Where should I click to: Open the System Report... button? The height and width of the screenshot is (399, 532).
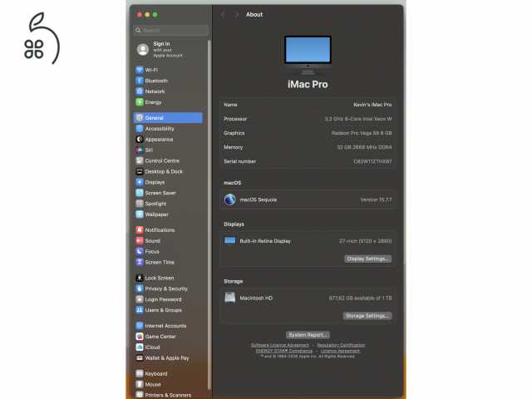[x=308, y=335]
